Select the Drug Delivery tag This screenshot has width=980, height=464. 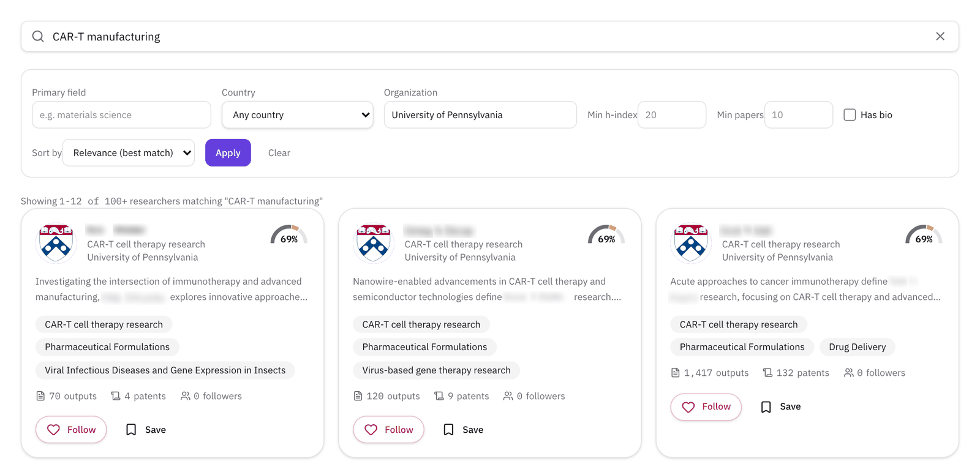858,347
